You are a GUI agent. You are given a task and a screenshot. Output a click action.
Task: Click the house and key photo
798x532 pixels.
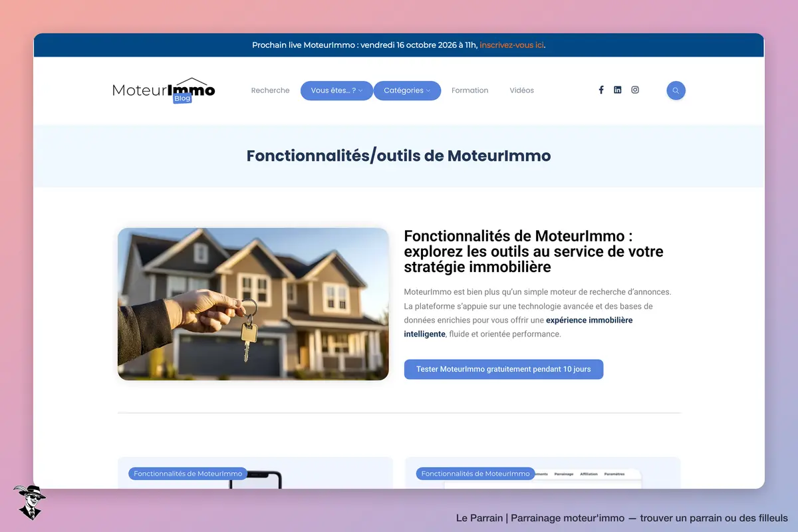pos(253,304)
